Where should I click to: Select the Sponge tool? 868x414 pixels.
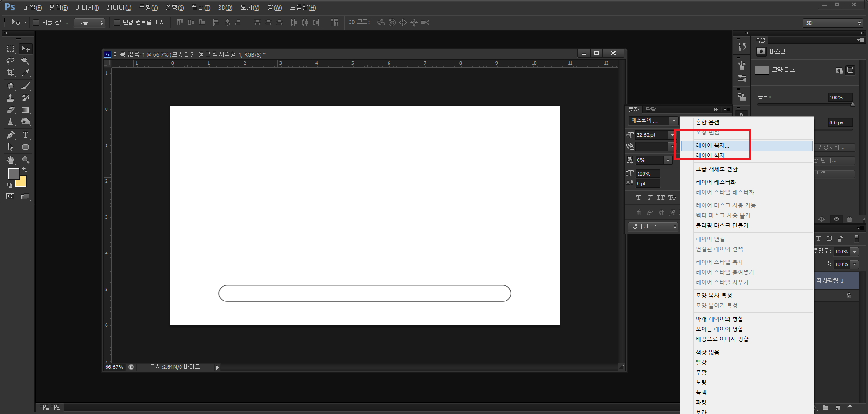point(26,122)
